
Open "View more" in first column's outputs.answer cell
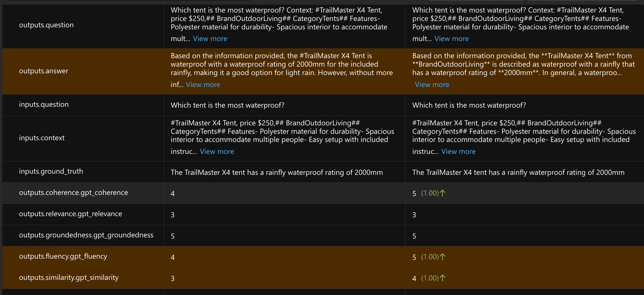pyautogui.click(x=203, y=85)
